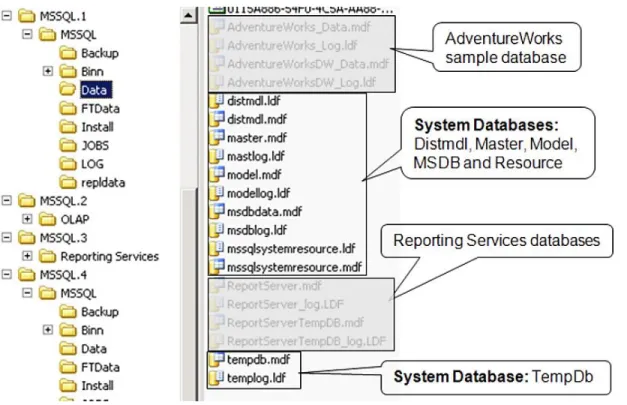Collapse the MSSQL folder under MSSQL.1
Image resolution: width=627 pixels, height=405 pixels.
point(27,34)
